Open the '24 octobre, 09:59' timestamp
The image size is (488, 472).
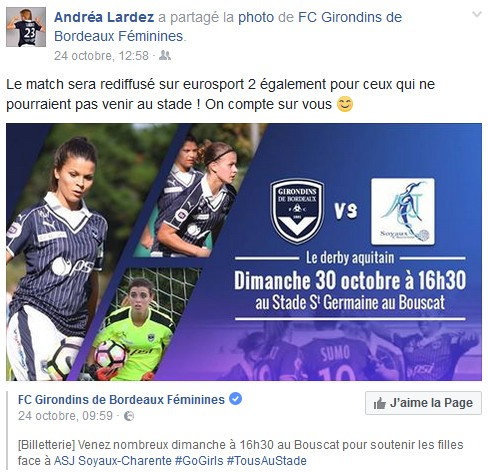coord(66,416)
